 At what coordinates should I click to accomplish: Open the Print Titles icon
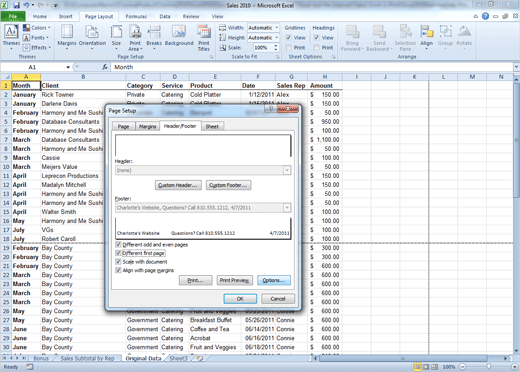[x=204, y=37]
